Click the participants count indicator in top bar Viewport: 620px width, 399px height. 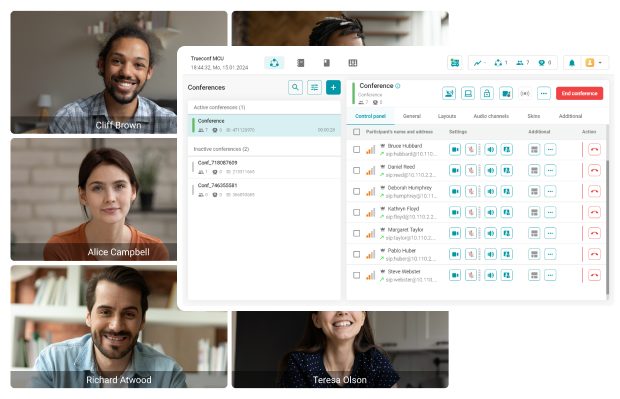click(x=523, y=63)
